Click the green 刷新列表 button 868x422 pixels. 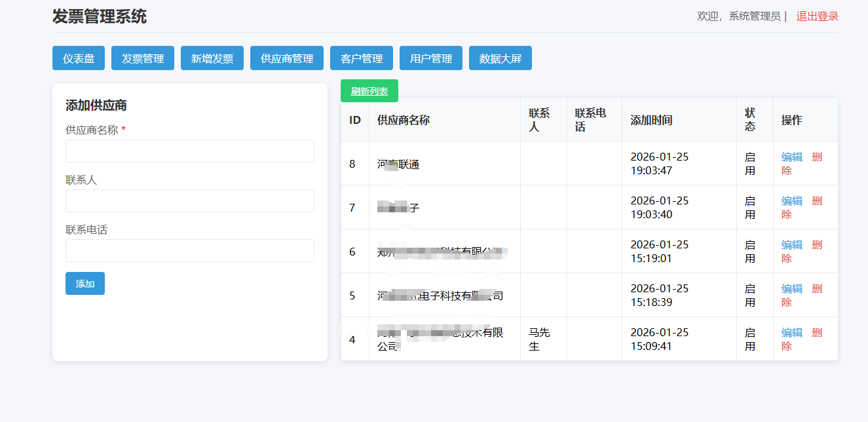coord(369,91)
